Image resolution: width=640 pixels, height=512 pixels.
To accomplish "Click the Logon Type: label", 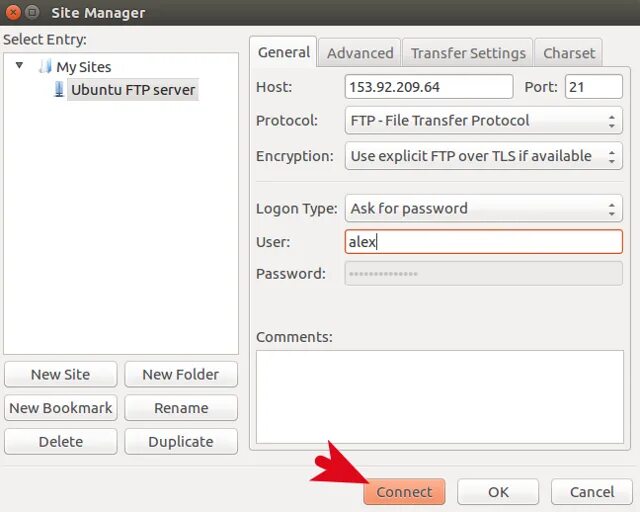I will (297, 209).
